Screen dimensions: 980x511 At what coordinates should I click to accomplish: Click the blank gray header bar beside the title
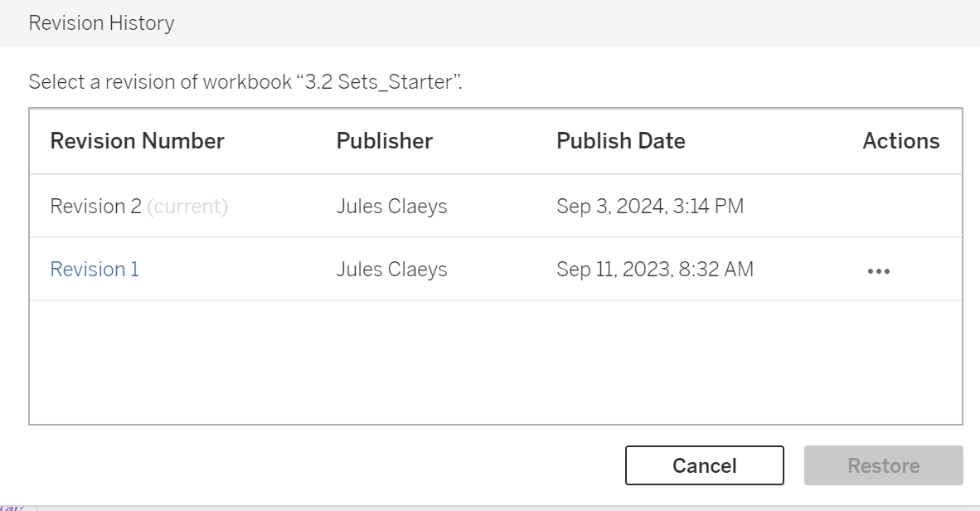tap(580, 23)
